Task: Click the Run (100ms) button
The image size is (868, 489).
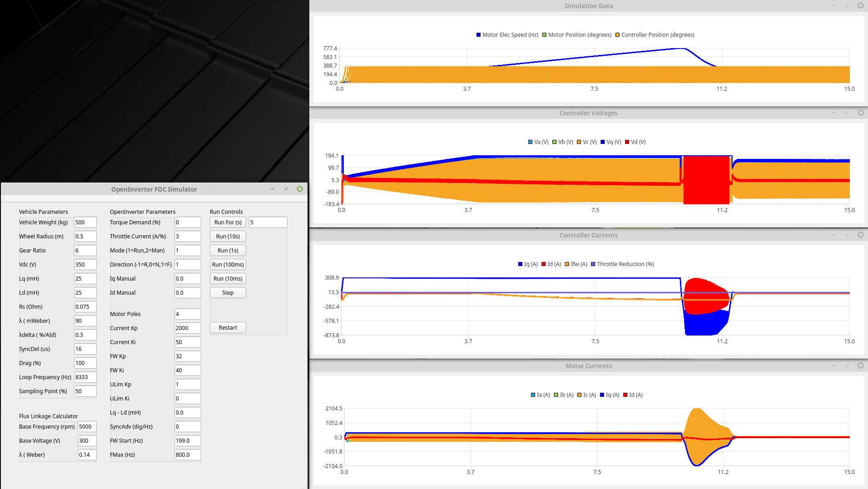Action: pyautogui.click(x=228, y=265)
